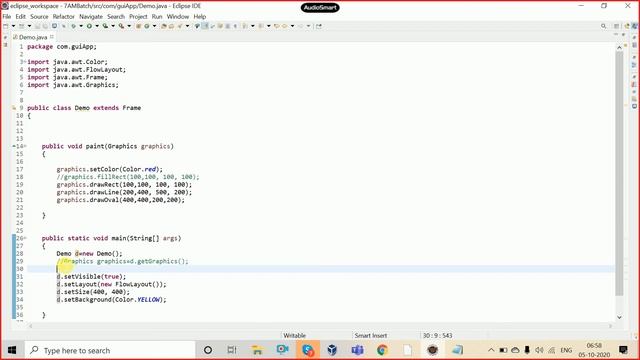Click the Open Type toolbar icon
Image resolution: width=640 pixels, height=360 pixels.
point(164,26)
